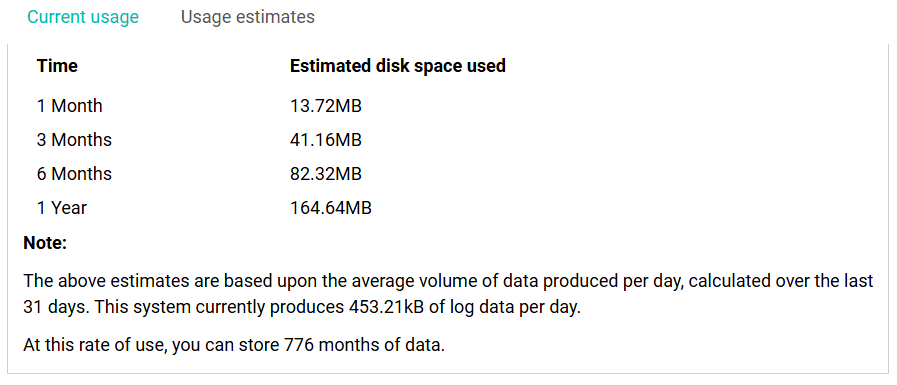This screenshot has width=897, height=385.
Task: Click the 3 Months row label
Action: click(74, 140)
